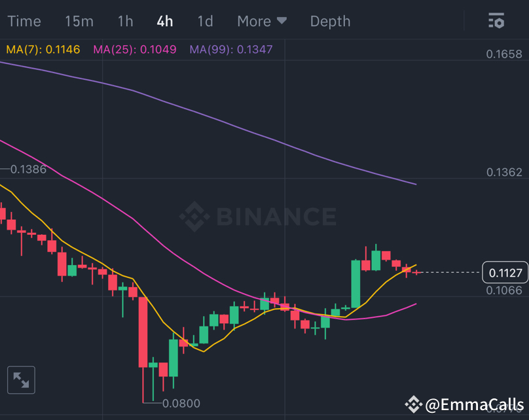This screenshot has height=420, width=529.
Task: Select the MA(99) indicator label
Action: click(230, 49)
